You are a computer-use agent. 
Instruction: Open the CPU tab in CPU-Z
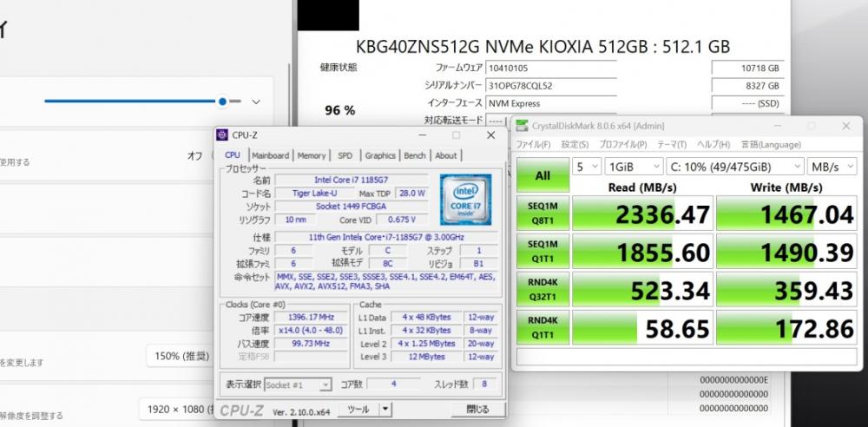233,155
